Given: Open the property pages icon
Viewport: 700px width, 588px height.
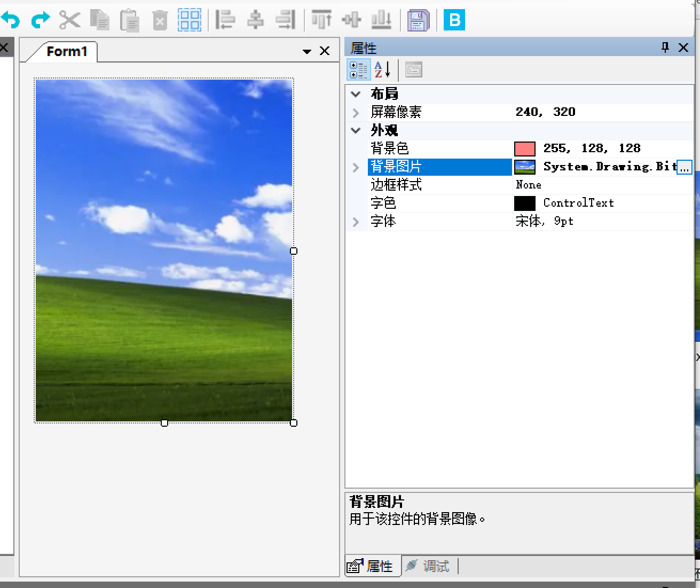Looking at the screenshot, I should [x=414, y=70].
